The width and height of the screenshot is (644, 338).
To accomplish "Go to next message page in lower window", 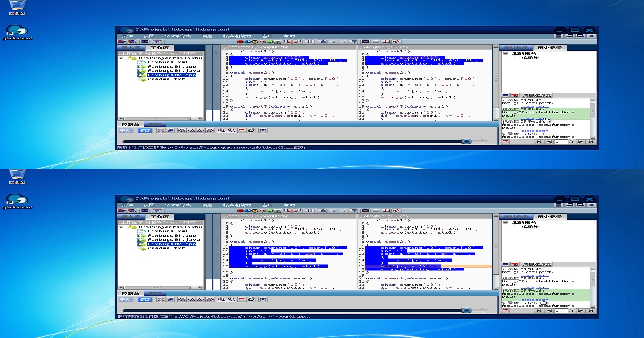I will (580, 311).
